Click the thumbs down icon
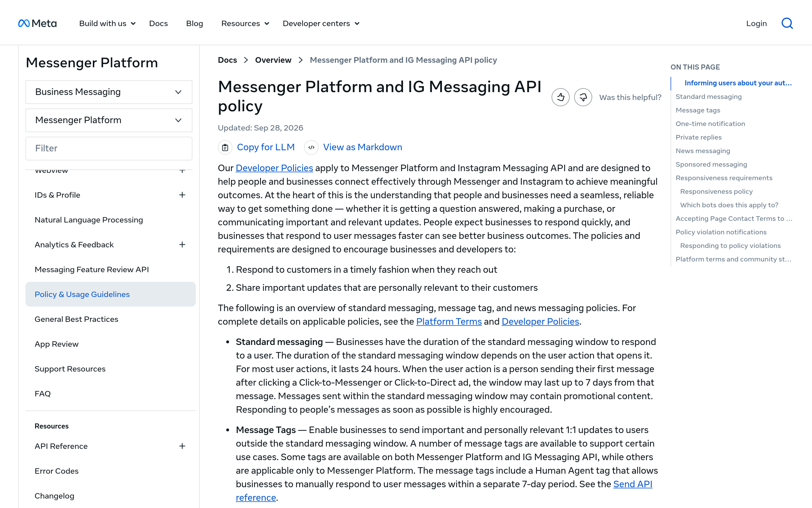The image size is (812, 508). pyautogui.click(x=583, y=97)
